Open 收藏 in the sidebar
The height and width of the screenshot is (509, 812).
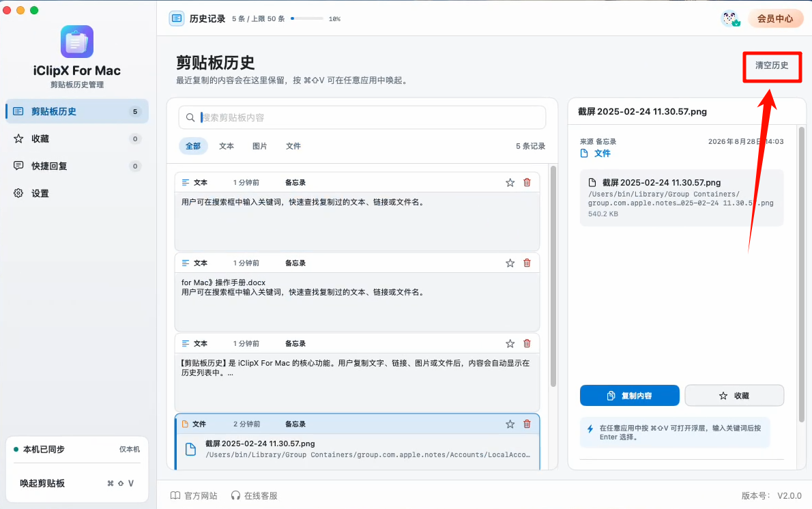tap(77, 139)
